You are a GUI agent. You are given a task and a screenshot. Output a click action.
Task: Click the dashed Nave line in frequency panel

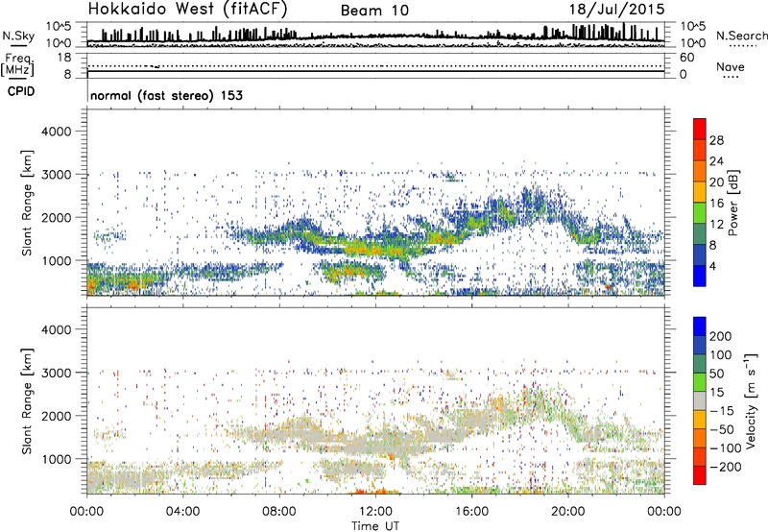click(x=376, y=65)
